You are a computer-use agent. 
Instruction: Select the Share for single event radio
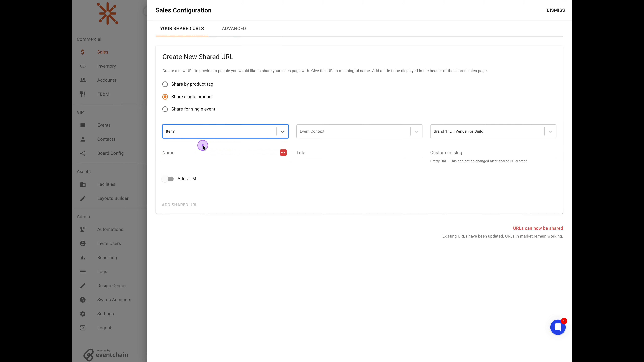tap(165, 109)
